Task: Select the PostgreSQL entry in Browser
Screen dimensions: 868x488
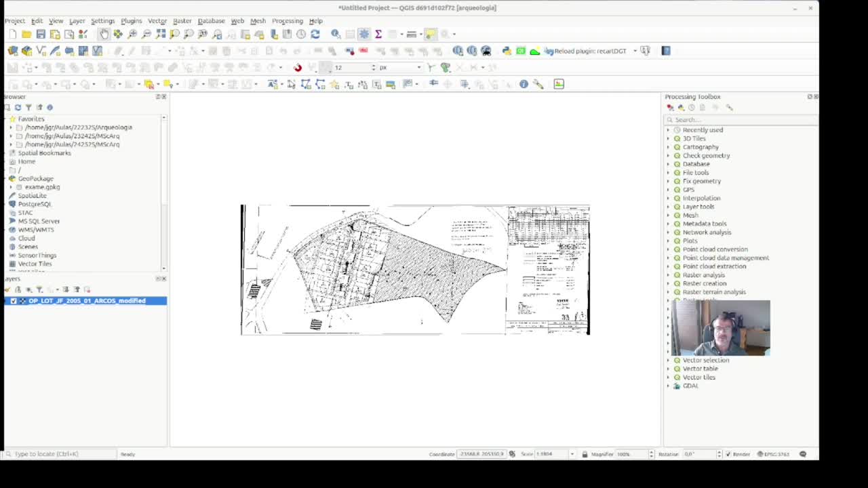Action: [x=35, y=204]
